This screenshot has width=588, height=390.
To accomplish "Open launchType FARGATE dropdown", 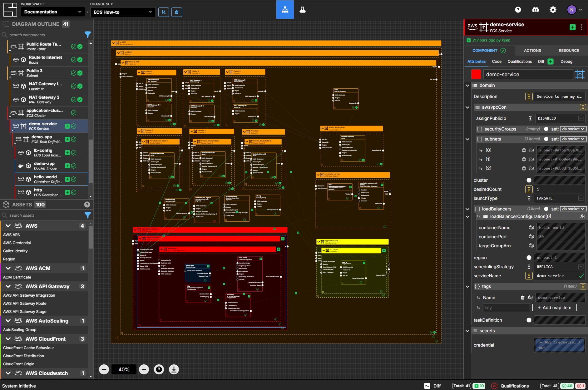I will pyautogui.click(x=560, y=198).
